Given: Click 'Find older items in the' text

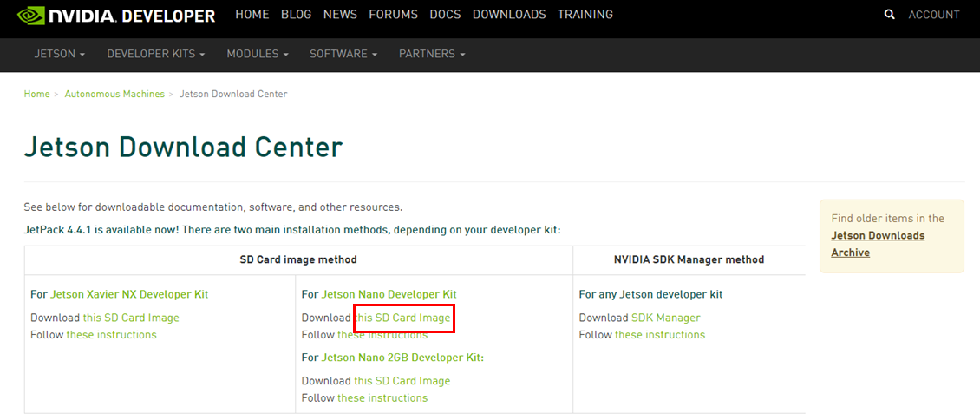Looking at the screenshot, I should coord(887,219).
